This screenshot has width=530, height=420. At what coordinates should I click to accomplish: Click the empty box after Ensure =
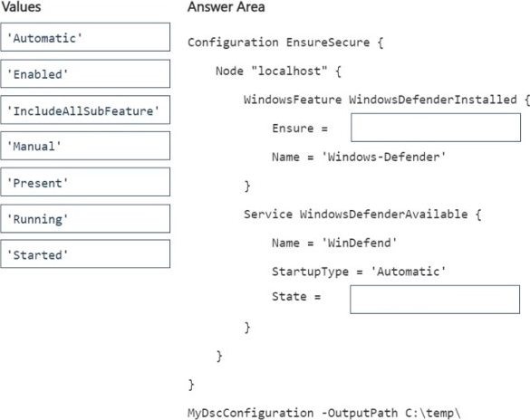[x=436, y=128]
